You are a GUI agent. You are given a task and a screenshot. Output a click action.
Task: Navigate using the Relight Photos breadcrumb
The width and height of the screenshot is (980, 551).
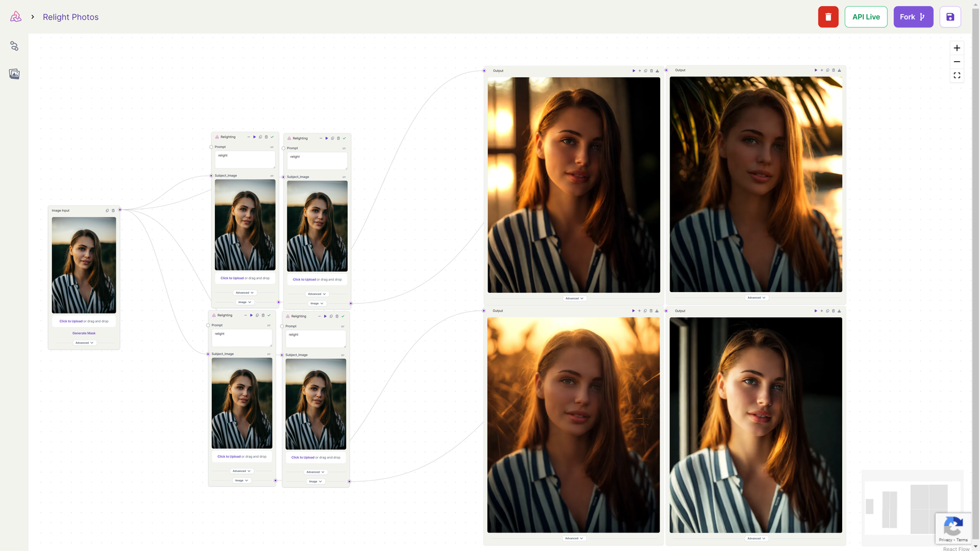70,17
